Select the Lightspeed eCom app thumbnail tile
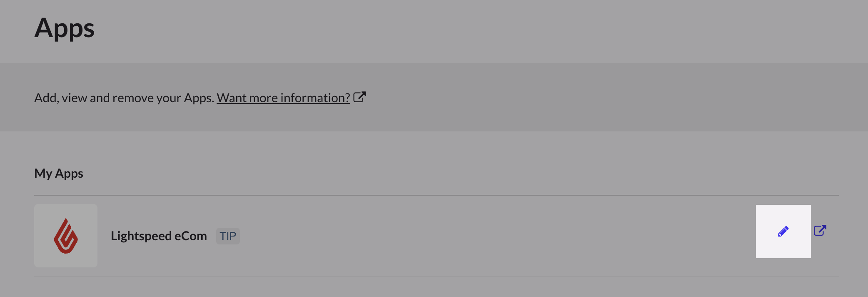868x297 pixels. [x=66, y=236]
